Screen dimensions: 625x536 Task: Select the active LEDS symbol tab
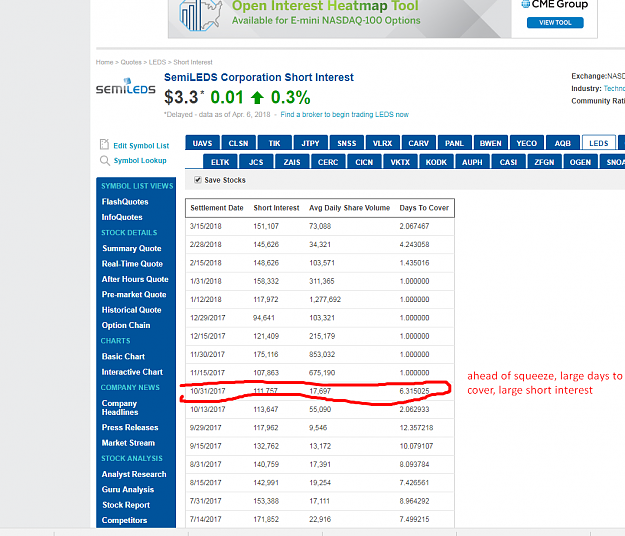click(x=599, y=143)
